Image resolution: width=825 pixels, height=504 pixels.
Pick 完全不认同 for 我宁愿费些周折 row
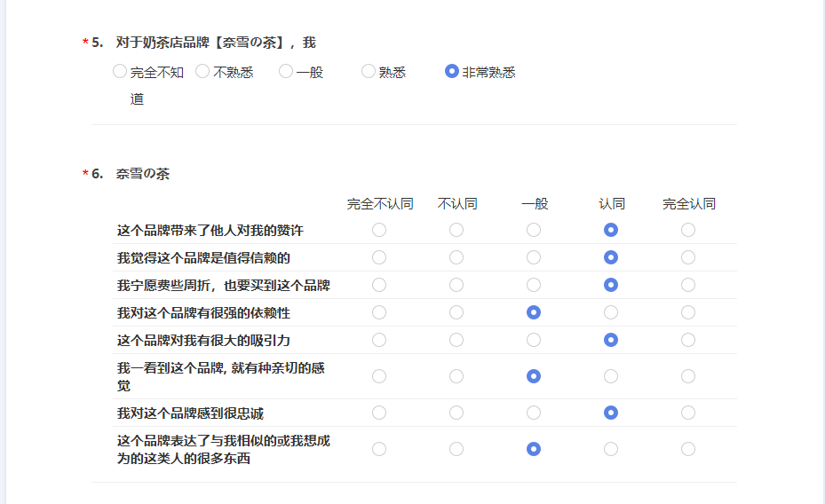[379, 285]
